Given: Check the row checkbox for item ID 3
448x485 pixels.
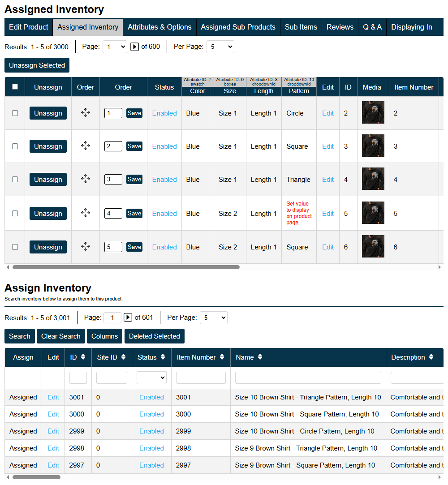Looking at the screenshot, I should (15, 146).
